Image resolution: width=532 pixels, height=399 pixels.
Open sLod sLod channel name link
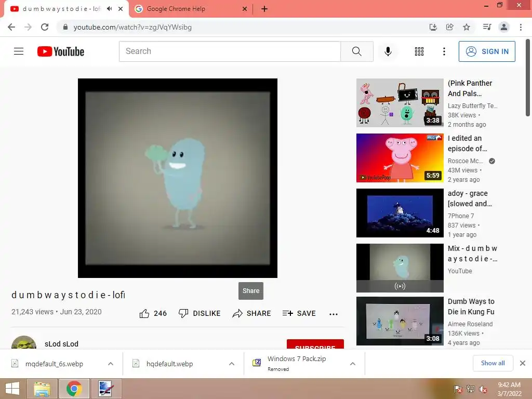61,344
